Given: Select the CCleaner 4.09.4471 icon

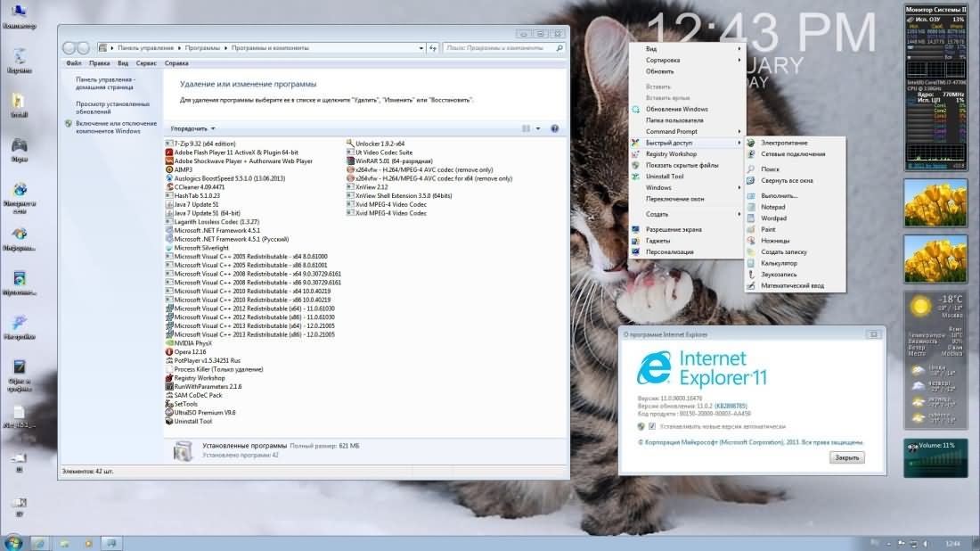Looking at the screenshot, I should (x=168, y=187).
